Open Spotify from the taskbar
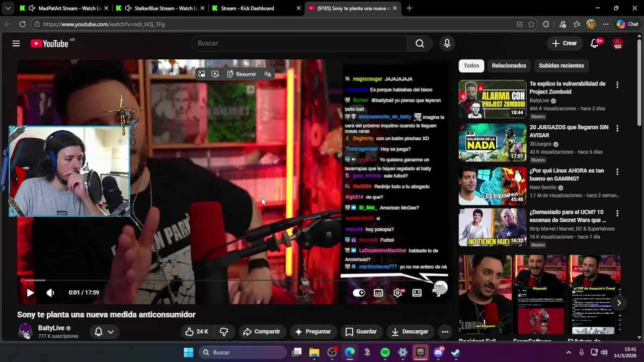Screen dimensions: 644x362 point(385,352)
